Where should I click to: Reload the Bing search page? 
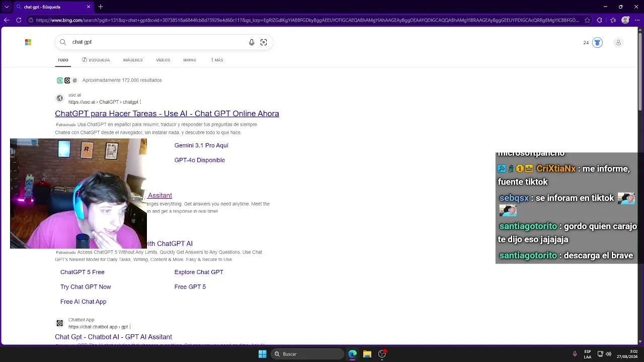point(19,20)
